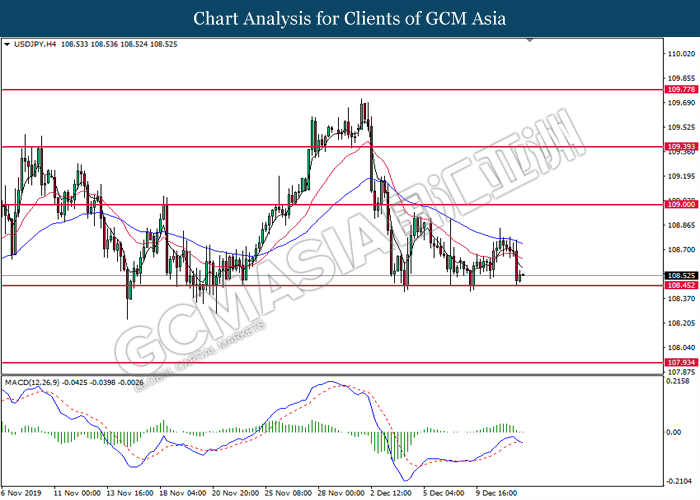Click the 13 Nov 16:00 time label
Image resolution: width=700 pixels, height=500 pixels.
click(130, 493)
